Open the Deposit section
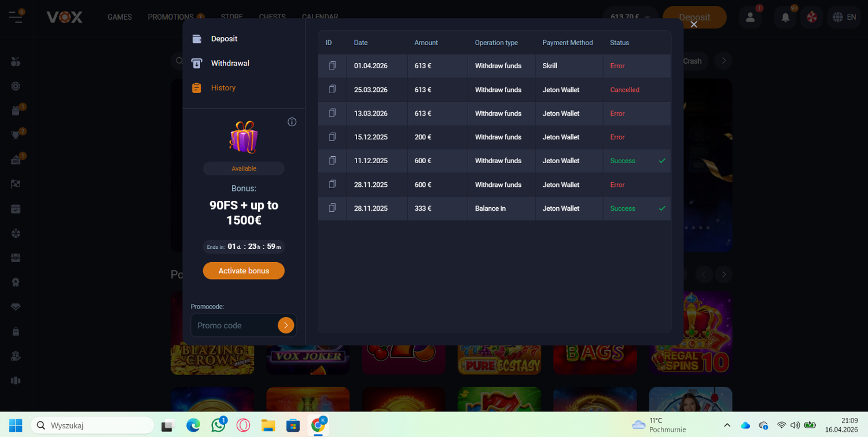868x437 pixels. [224, 39]
